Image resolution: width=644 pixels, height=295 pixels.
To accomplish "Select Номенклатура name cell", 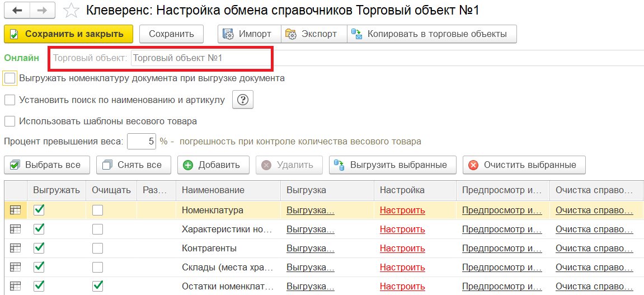I will (228, 210).
